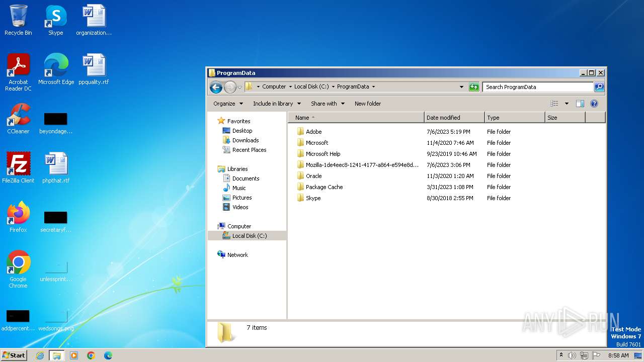644x362 pixels.
Task: Open the Share with dropdown
Action: click(328, 104)
